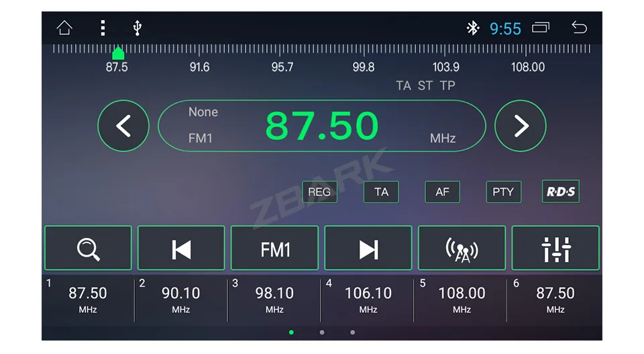The width and height of the screenshot is (644, 354).
Task: Open recent apps overview icon
Action: pos(541,28)
